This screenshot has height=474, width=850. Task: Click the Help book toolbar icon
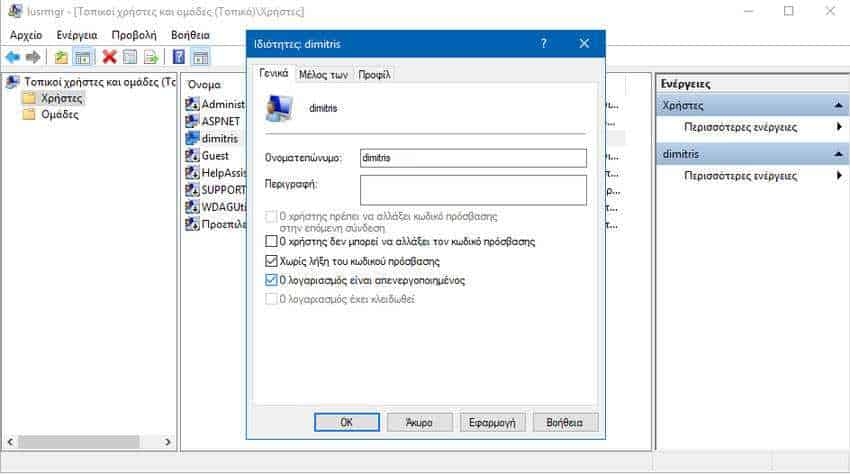tap(178, 57)
